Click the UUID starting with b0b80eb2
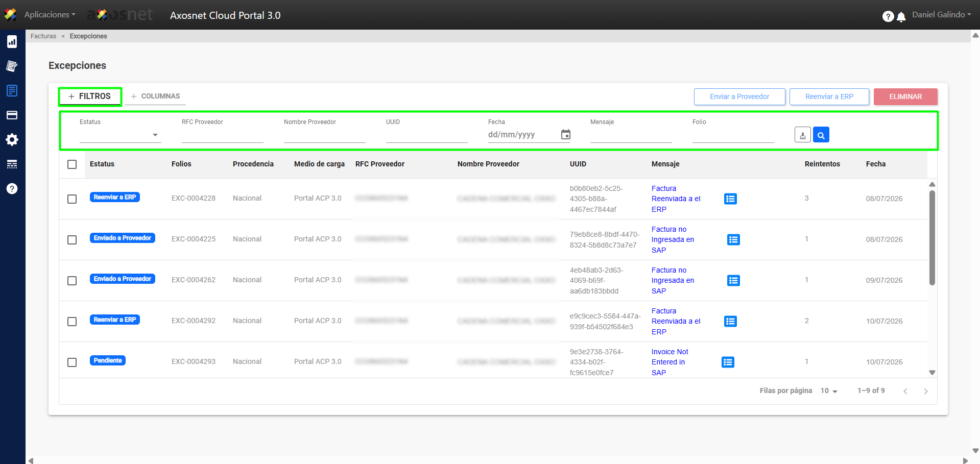The image size is (980, 464). tap(596, 199)
